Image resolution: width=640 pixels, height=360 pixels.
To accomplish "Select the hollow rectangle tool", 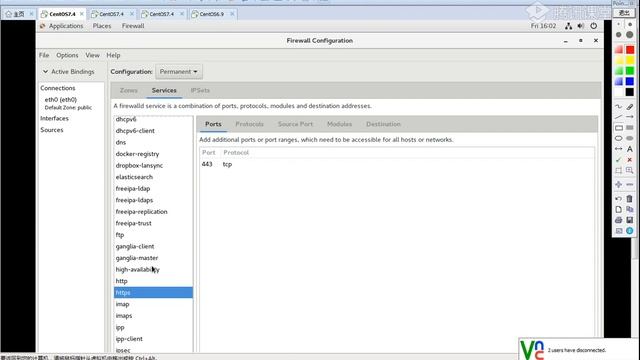I will pyautogui.click(x=618, y=128).
